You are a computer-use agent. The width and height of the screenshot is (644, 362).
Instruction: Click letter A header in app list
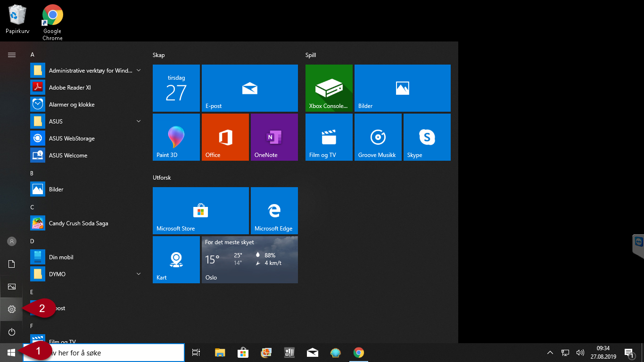(33, 55)
